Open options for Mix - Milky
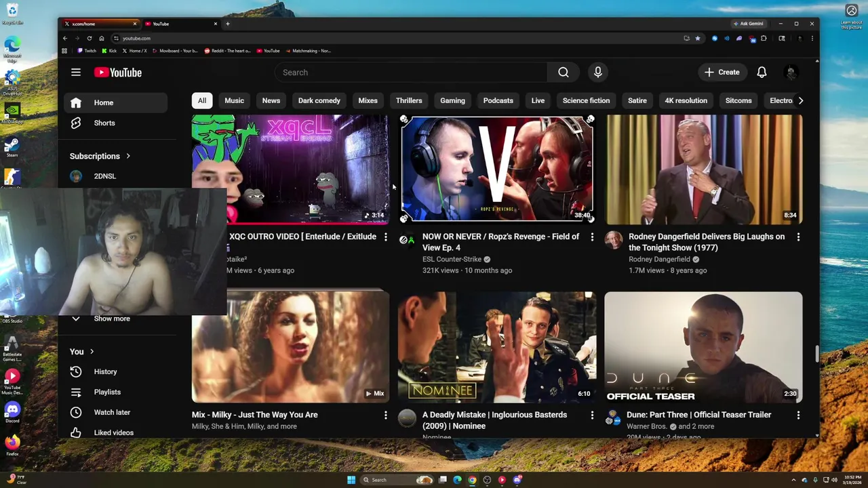The image size is (868, 488). tap(385, 415)
